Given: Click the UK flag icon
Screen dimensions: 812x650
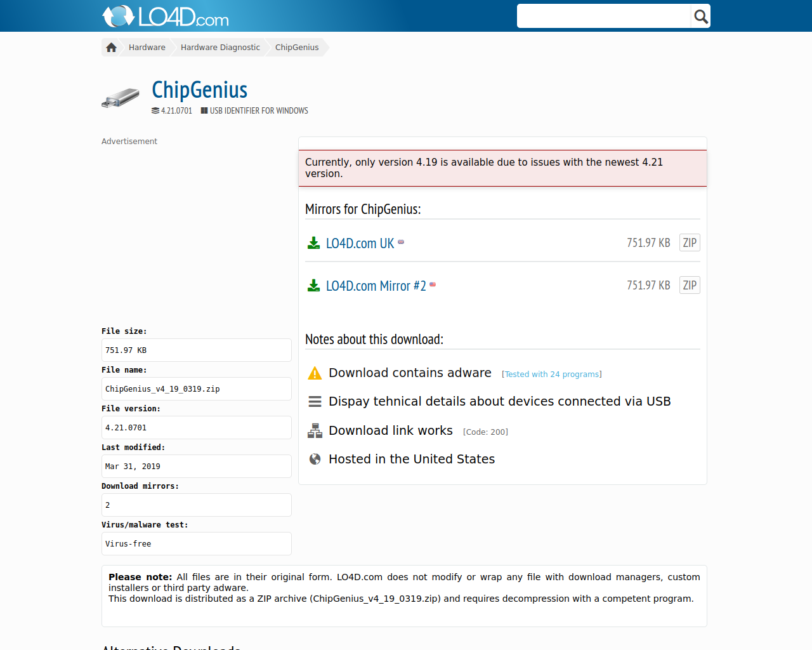Looking at the screenshot, I should tap(401, 242).
